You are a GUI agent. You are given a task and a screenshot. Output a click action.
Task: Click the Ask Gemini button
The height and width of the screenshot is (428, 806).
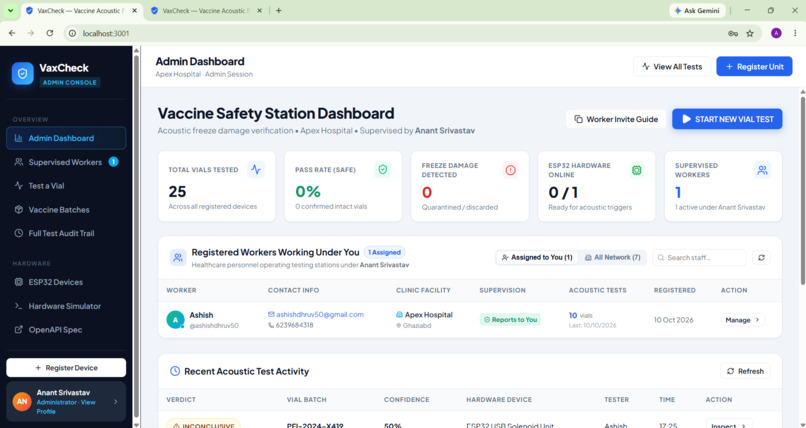click(x=697, y=10)
